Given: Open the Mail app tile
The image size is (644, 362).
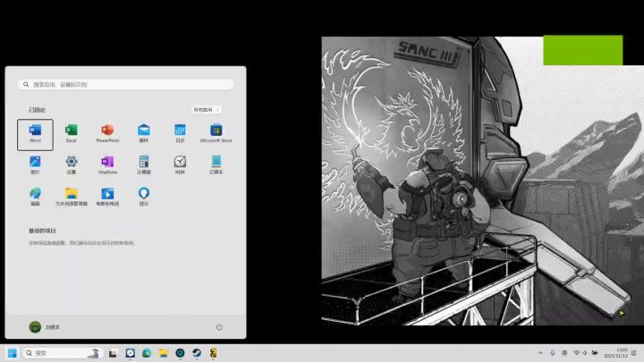Looking at the screenshot, I should [144, 135].
